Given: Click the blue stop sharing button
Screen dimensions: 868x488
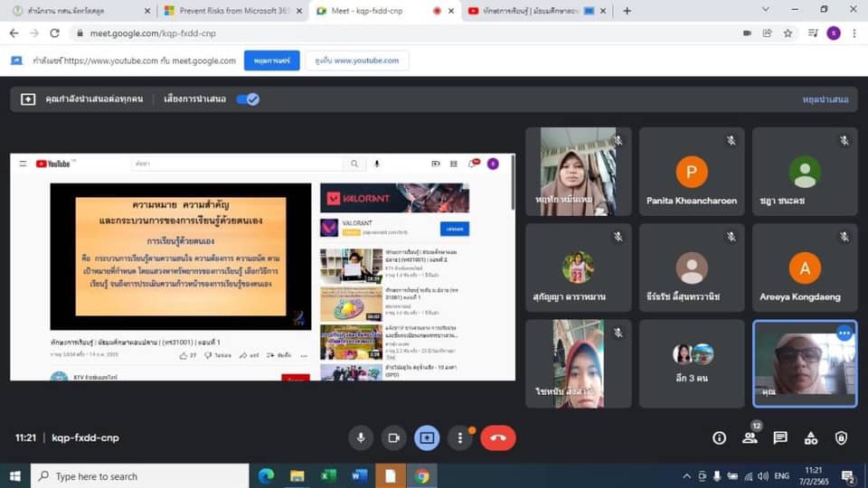Looking at the screenshot, I should click(x=271, y=61).
